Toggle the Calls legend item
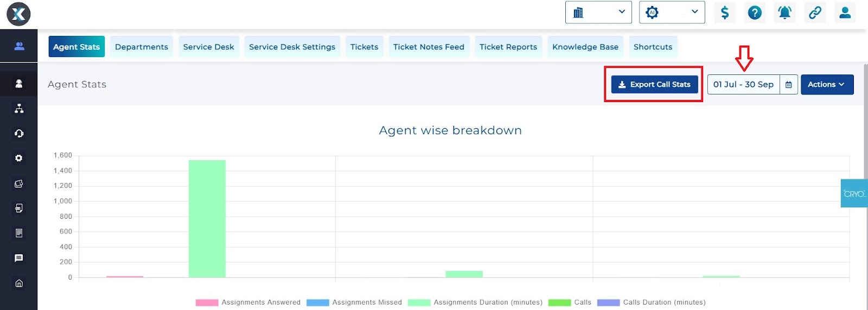868x310 pixels. pyautogui.click(x=570, y=302)
